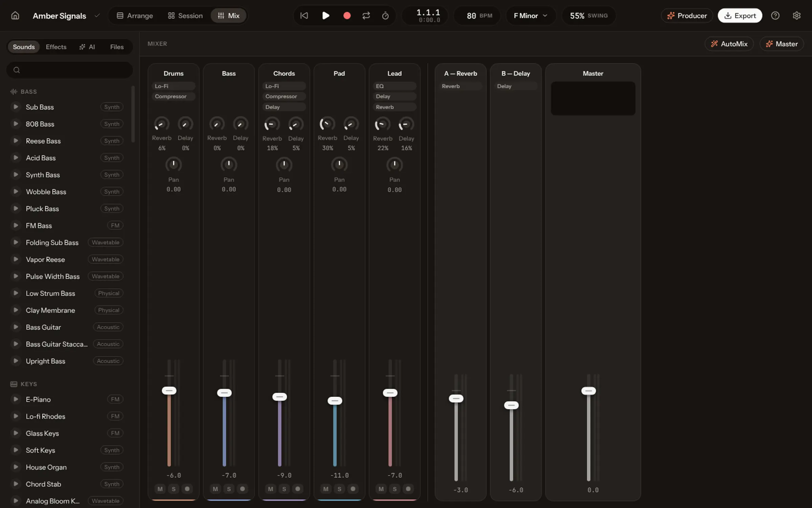Preview the Vapor Reese sound
The width and height of the screenshot is (812, 508).
tap(16, 259)
